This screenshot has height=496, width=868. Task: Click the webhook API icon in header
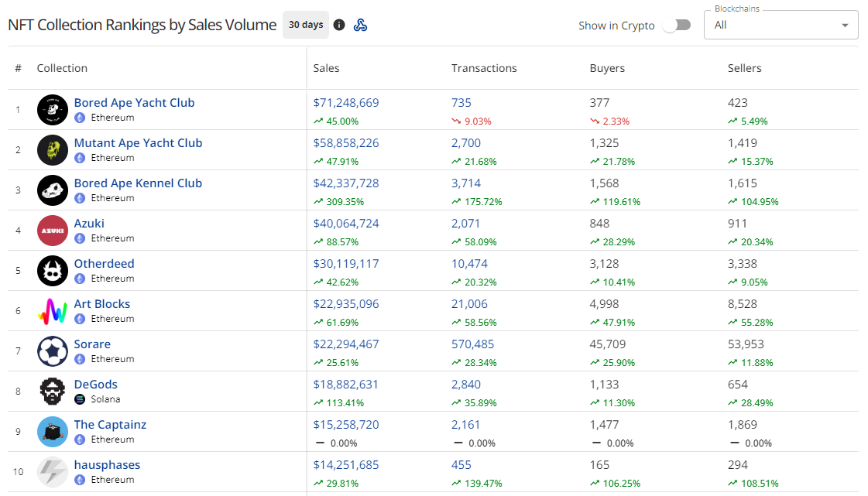[x=360, y=25]
